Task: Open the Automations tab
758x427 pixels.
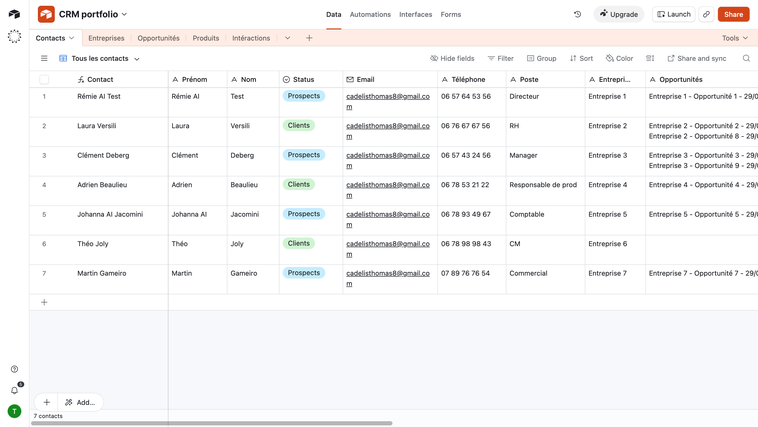Action: click(370, 15)
